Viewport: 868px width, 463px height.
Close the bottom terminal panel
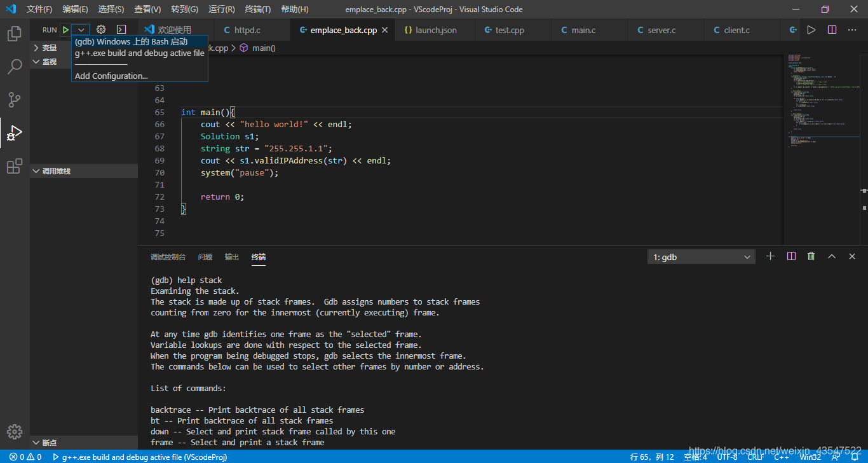click(x=852, y=256)
